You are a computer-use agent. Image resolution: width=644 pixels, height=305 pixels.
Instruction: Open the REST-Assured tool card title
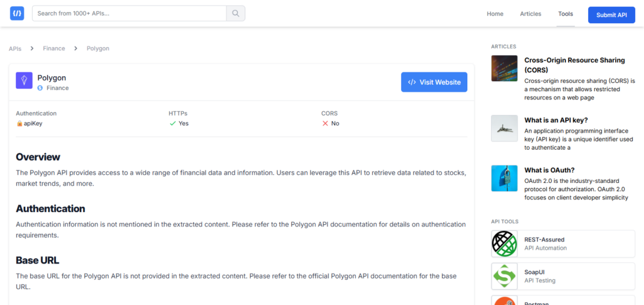point(544,240)
